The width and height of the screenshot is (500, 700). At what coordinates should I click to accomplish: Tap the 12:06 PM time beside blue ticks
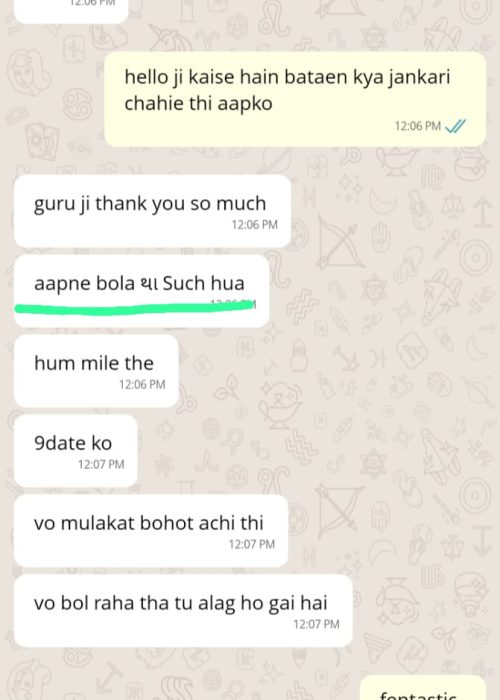417,126
